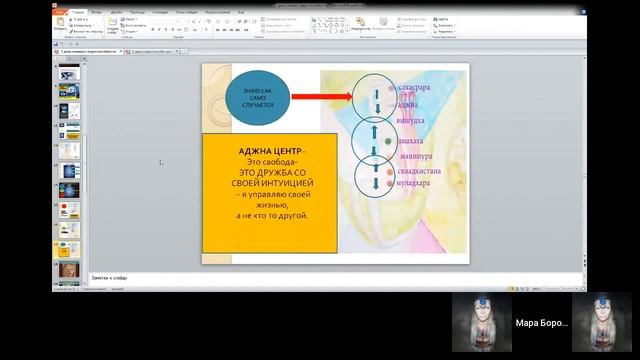Click the increase list level icon
Image resolution: width=640 pixels, height=360 pixels.
[x=245, y=21]
